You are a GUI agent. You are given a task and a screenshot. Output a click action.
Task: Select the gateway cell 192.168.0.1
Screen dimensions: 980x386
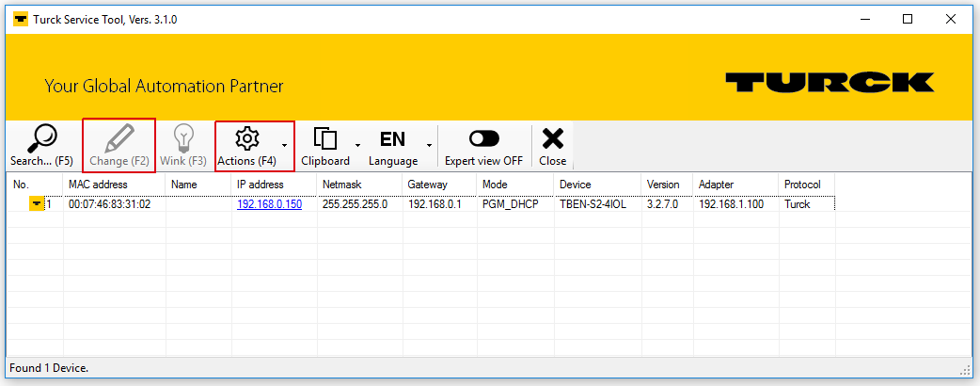coord(439,204)
